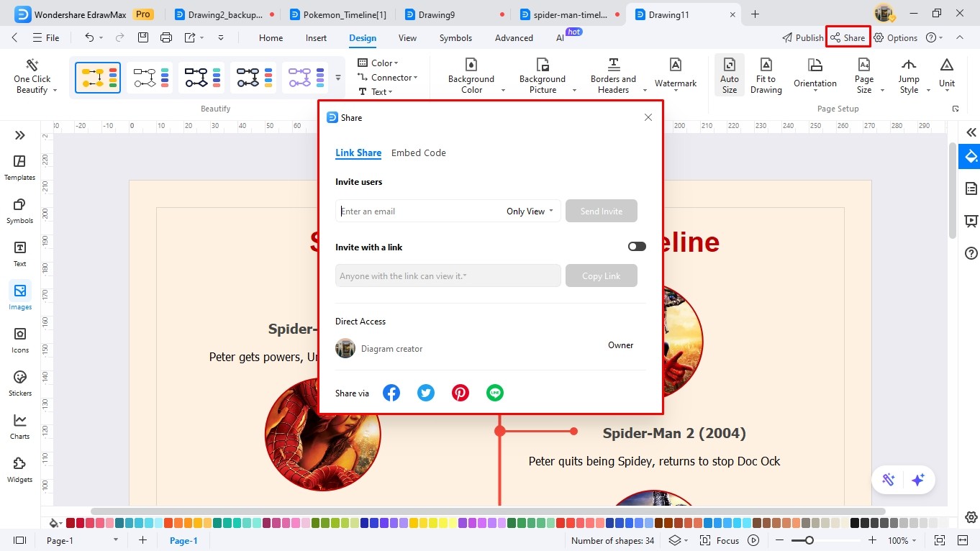Viewport: 980px width, 551px height.
Task: Close the Share dialog
Action: pyautogui.click(x=648, y=117)
